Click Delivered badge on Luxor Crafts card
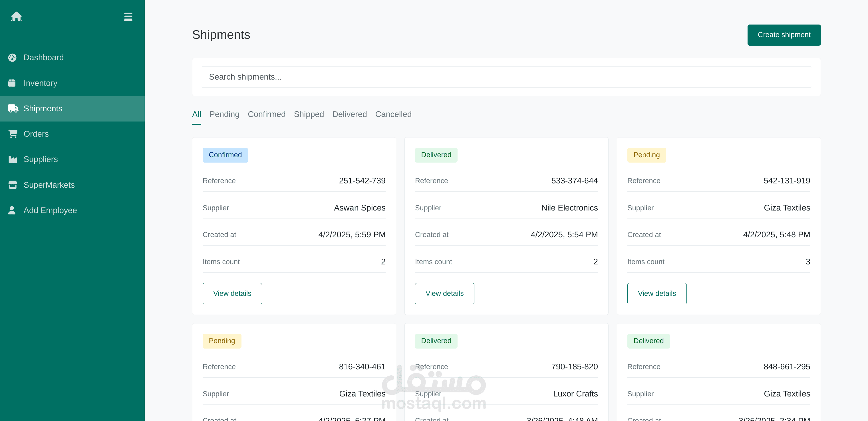868x421 pixels. click(x=436, y=341)
